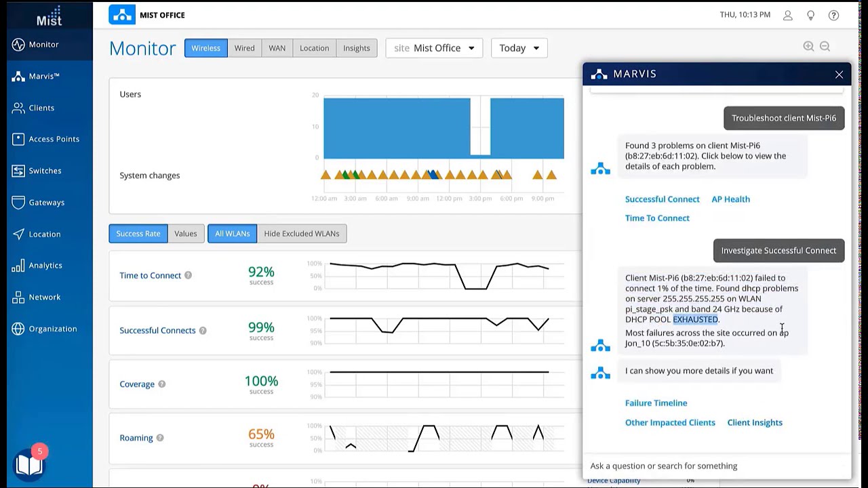Show help for Roaming metric
The width and height of the screenshot is (868, 488).
click(x=160, y=437)
